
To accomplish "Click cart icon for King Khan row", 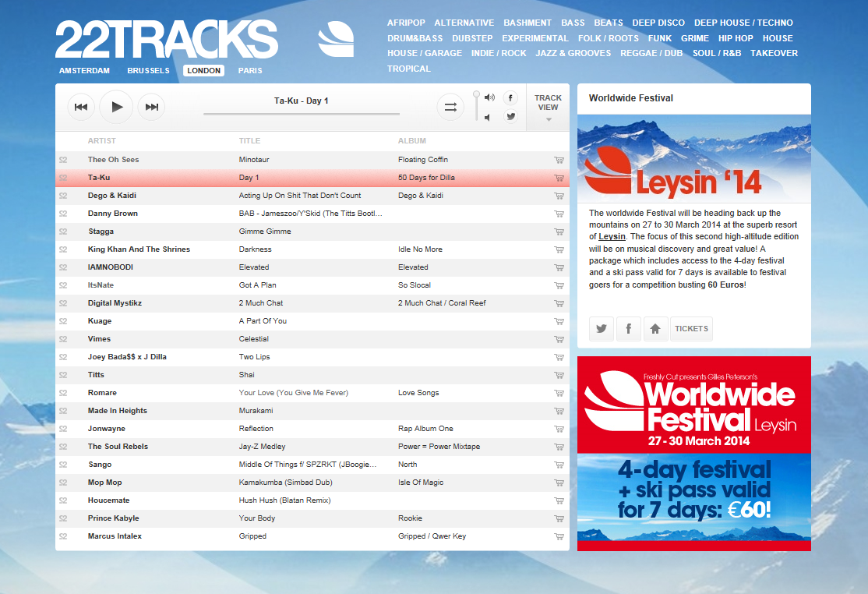I will (559, 249).
